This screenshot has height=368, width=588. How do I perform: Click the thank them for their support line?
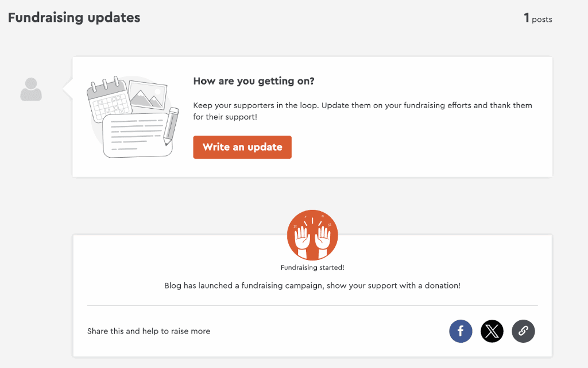point(225,117)
